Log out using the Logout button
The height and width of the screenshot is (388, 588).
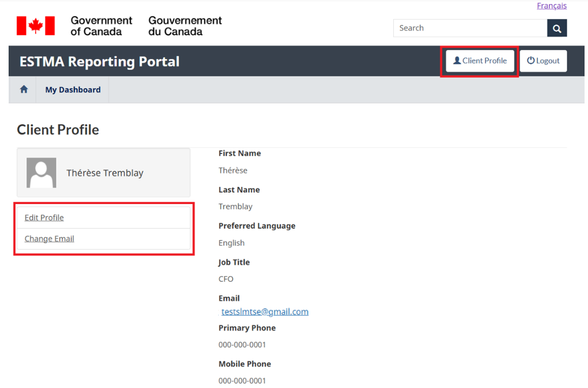coord(543,60)
